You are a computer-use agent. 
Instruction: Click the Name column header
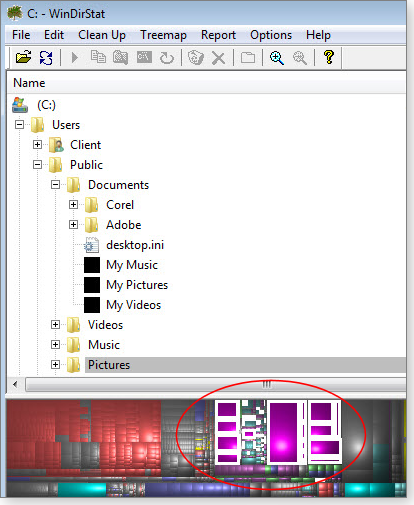point(207,83)
